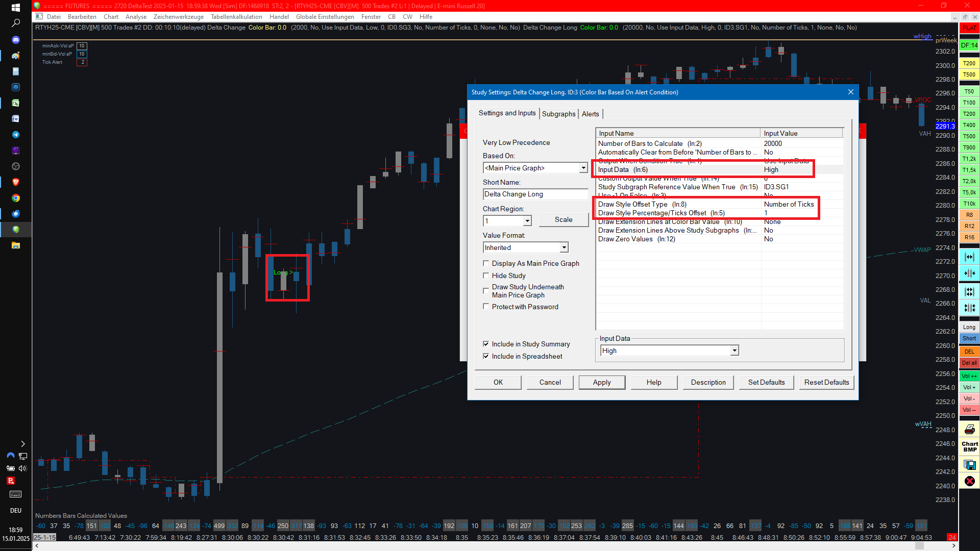Viewport: 980px width, 551px height.
Task: Click the T500 yellow toolbar button
Action: 969,74
